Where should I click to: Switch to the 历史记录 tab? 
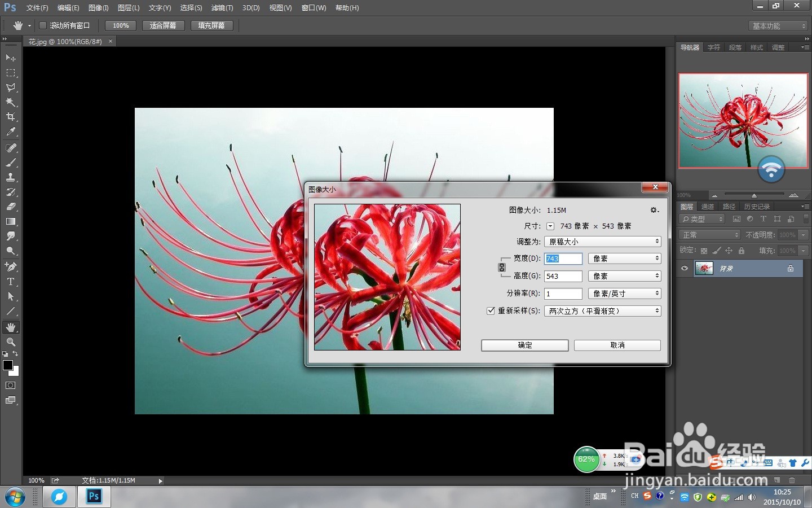coord(757,207)
